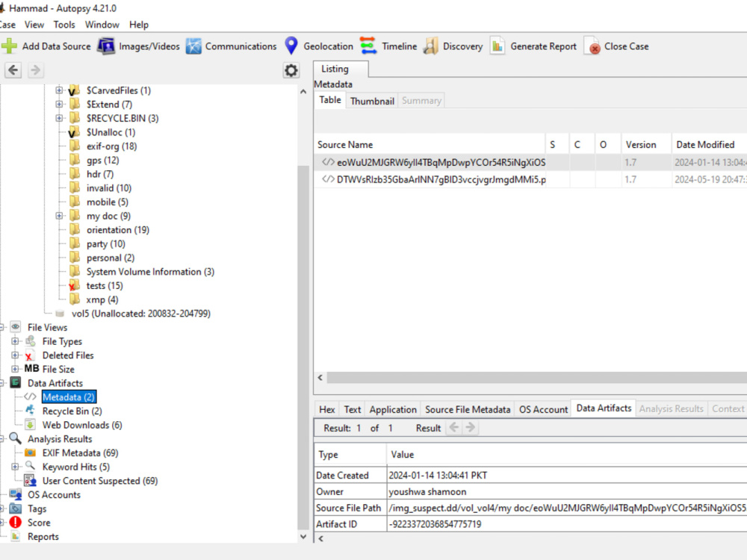Viewport: 747px width, 560px height.
Task: Open tree view options gear icon
Action: point(291,70)
